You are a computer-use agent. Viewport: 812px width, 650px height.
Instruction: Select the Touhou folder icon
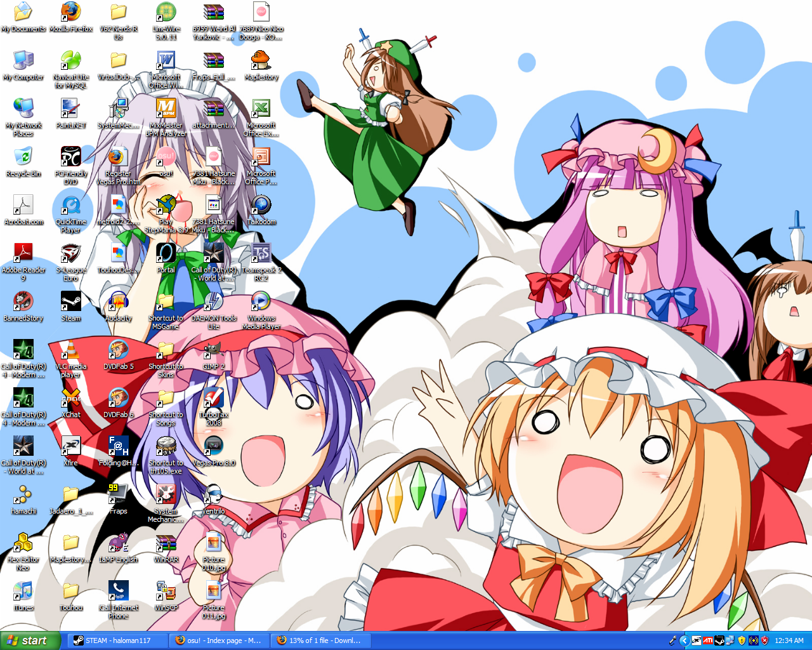point(71,591)
